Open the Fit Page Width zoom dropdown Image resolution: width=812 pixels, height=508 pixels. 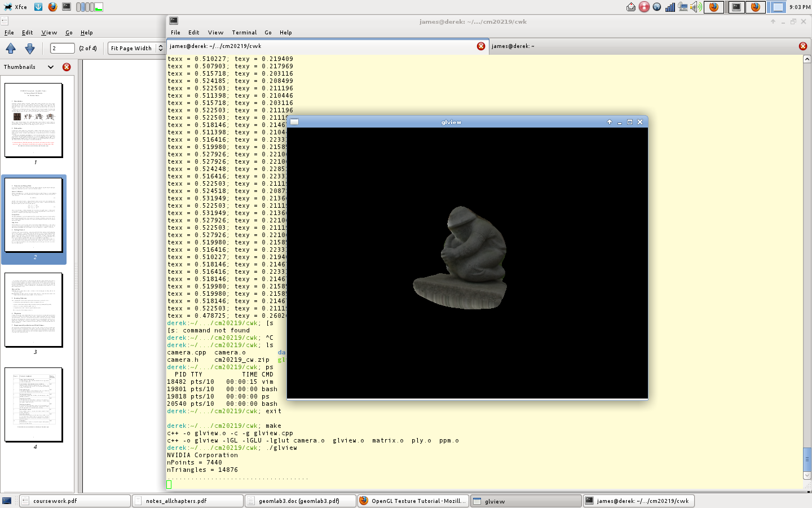tap(136, 49)
